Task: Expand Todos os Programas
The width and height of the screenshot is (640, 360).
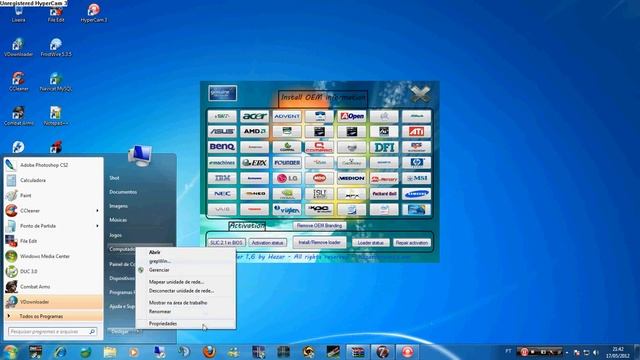Action: [53, 316]
